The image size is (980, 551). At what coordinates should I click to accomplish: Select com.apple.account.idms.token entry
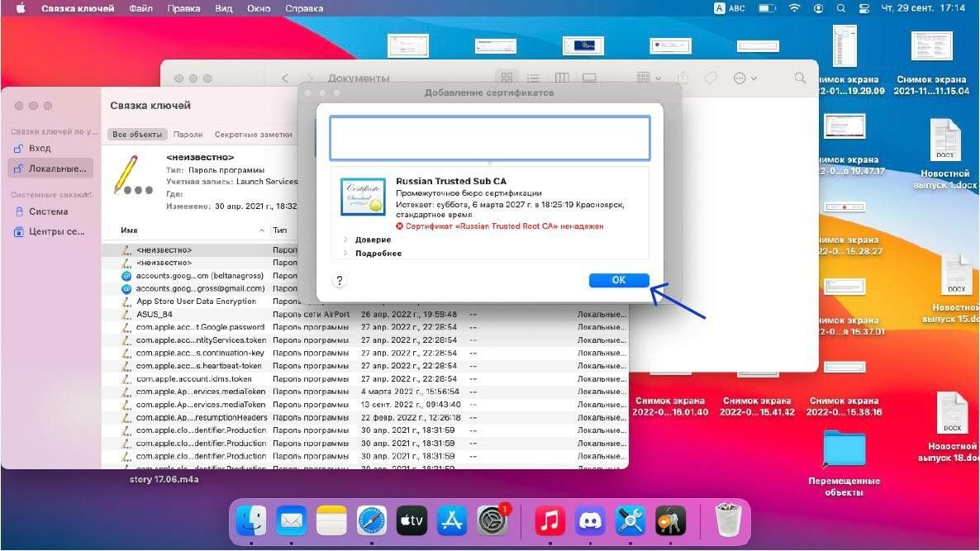tap(364, 378)
